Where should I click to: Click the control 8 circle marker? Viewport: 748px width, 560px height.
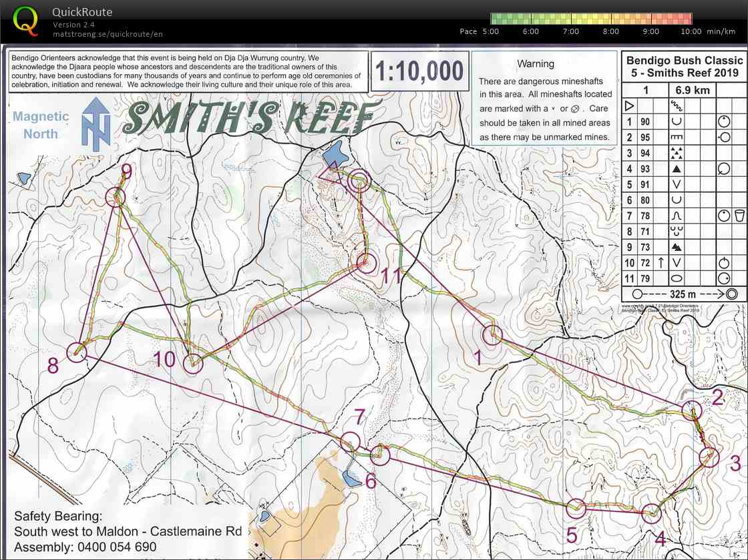pos(77,352)
